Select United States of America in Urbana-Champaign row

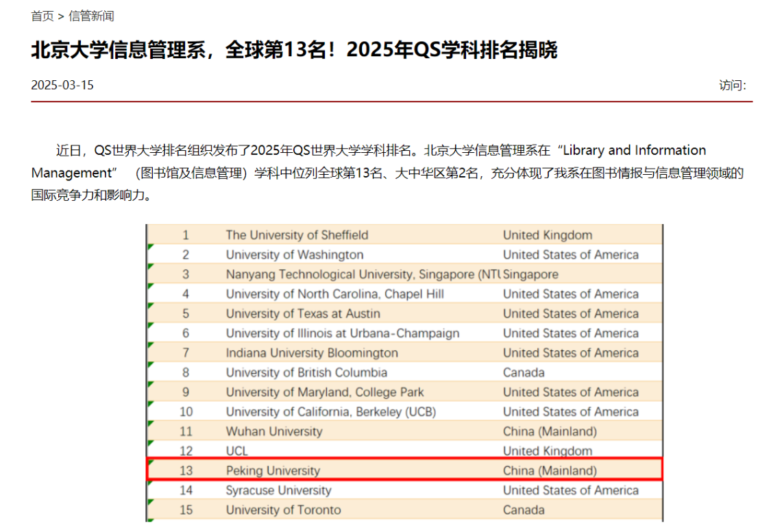pyautogui.click(x=571, y=333)
